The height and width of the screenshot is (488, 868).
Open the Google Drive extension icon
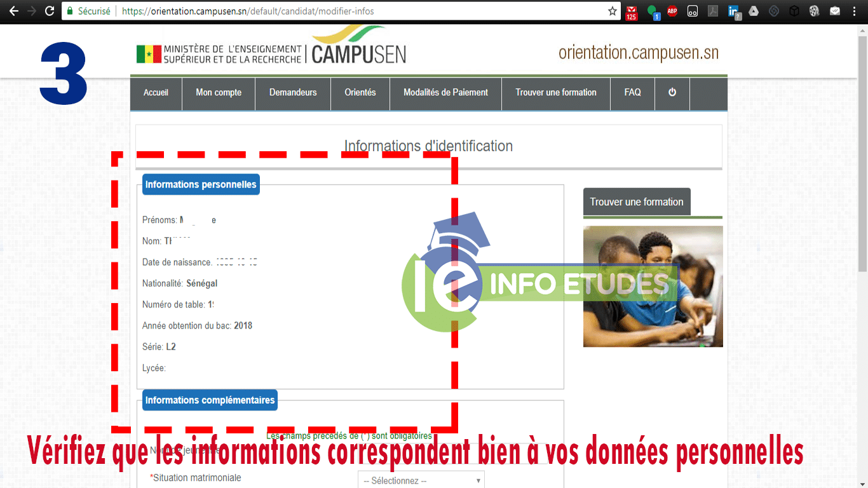[x=754, y=11]
